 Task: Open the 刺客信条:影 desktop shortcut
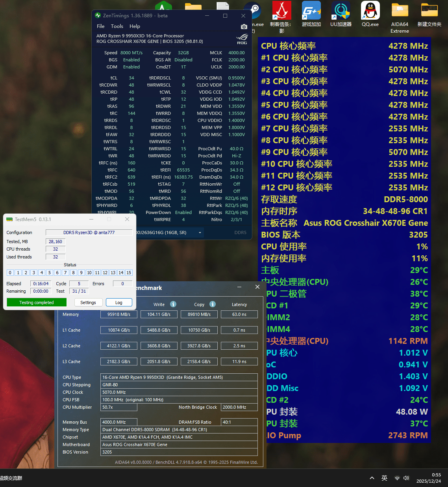[282, 17]
